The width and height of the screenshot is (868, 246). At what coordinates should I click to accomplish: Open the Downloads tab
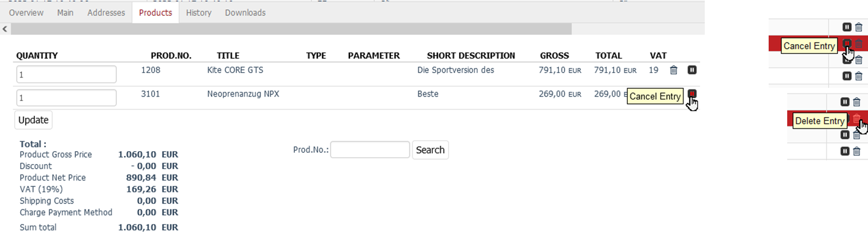(245, 13)
